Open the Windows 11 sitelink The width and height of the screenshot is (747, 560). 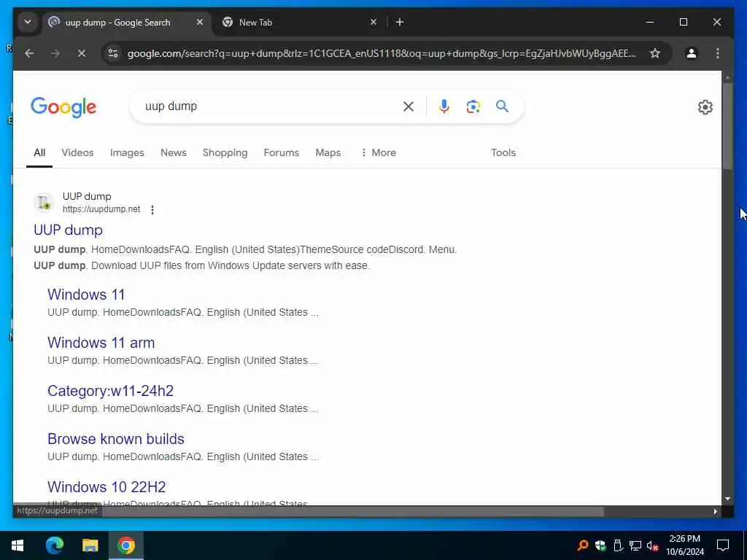pos(86,295)
